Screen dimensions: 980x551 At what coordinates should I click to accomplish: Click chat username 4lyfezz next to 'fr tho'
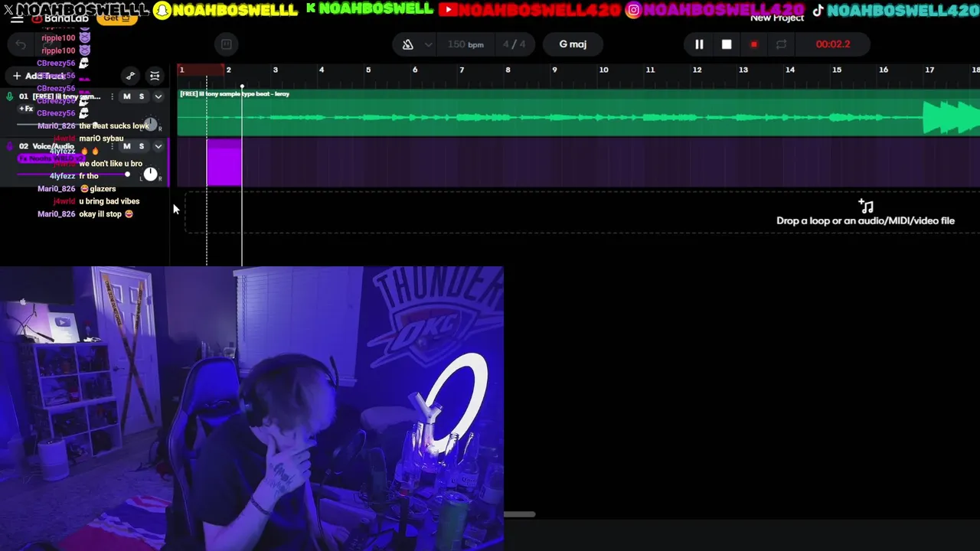click(x=62, y=176)
